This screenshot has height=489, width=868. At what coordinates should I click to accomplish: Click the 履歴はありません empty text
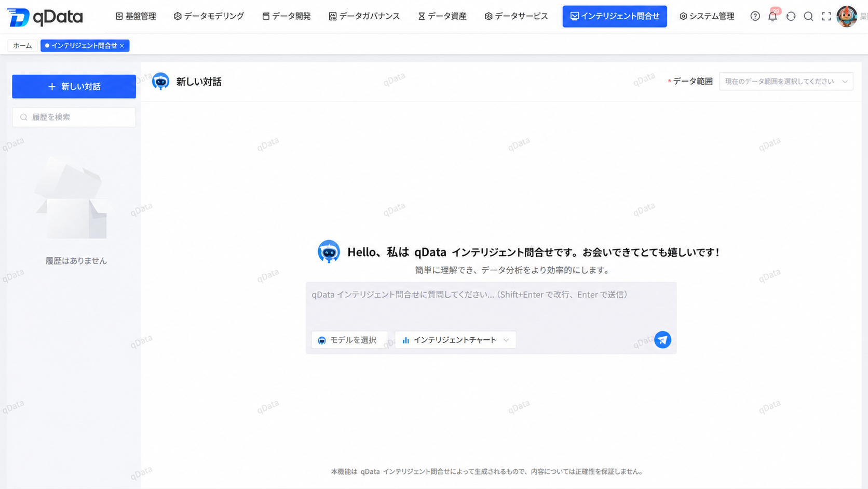[x=76, y=261]
